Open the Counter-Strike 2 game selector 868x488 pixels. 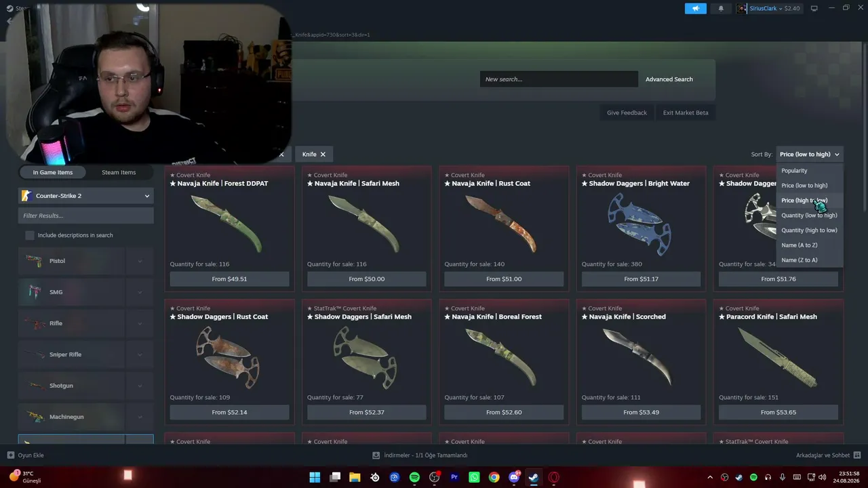pos(85,196)
